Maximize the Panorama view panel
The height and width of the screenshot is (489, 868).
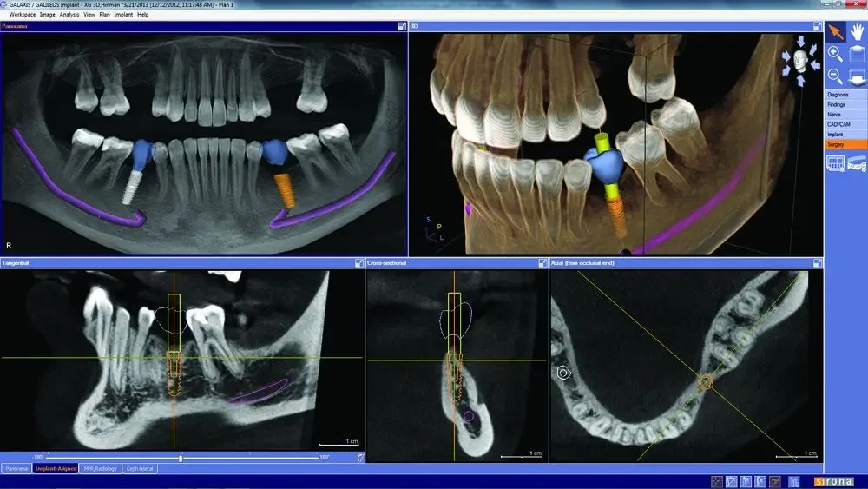click(x=403, y=26)
